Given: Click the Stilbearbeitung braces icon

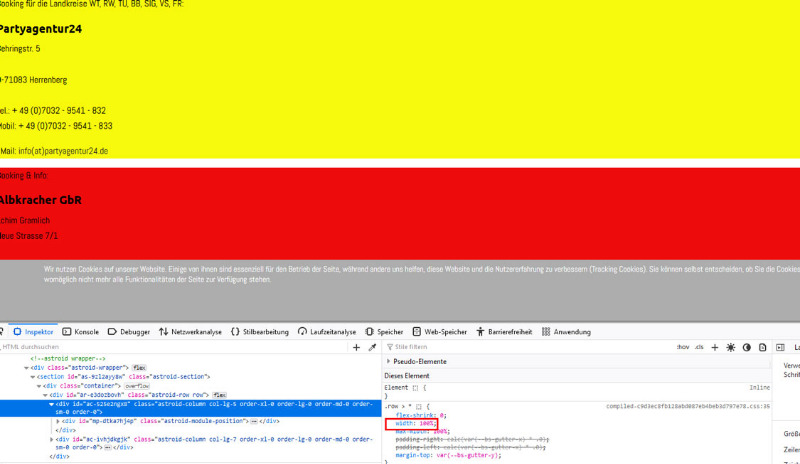Looking at the screenshot, I should [x=235, y=332].
